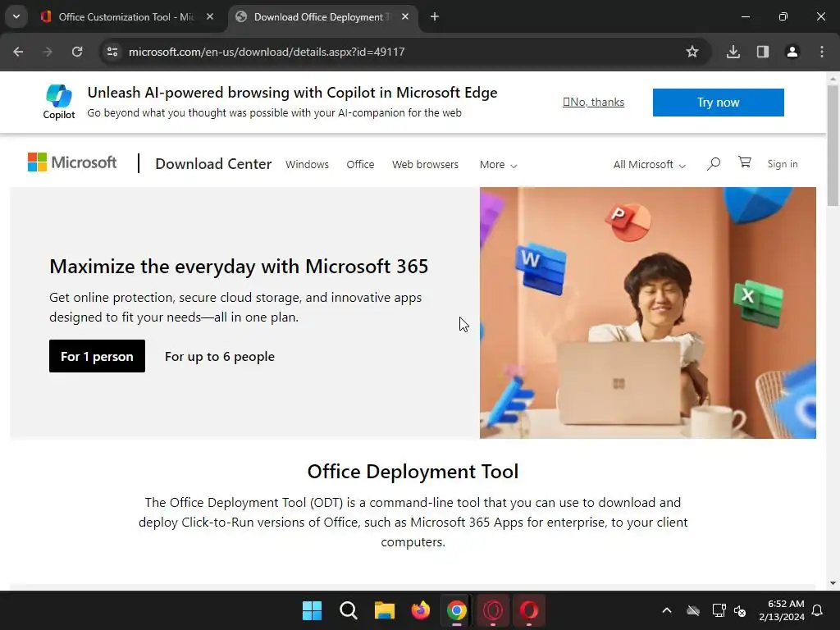Click the browser back arrow
840x630 pixels.
(x=18, y=52)
